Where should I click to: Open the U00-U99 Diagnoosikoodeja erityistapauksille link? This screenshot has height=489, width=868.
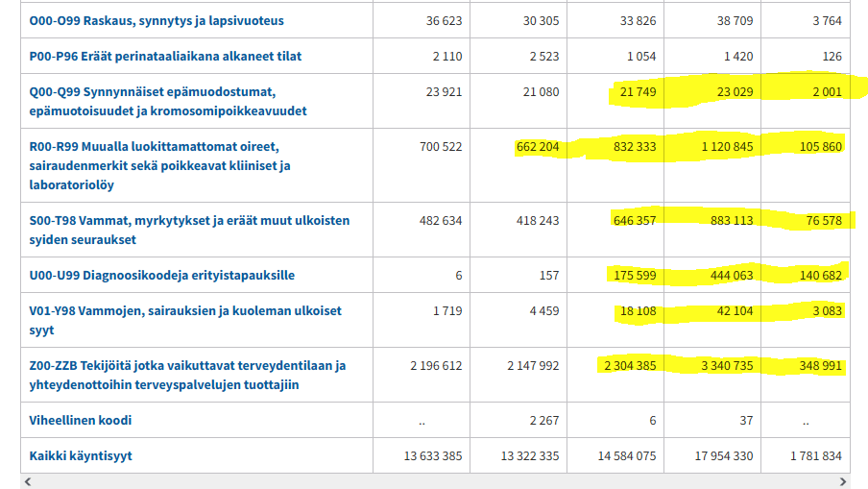tap(162, 276)
